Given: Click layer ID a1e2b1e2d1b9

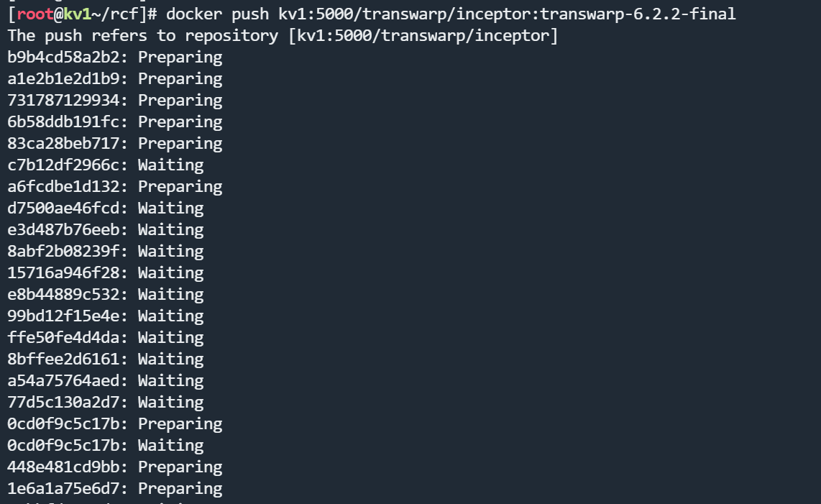Looking at the screenshot, I should point(68,78).
